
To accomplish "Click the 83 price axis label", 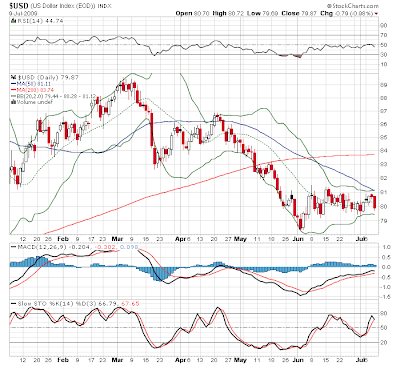I will 384,164.
